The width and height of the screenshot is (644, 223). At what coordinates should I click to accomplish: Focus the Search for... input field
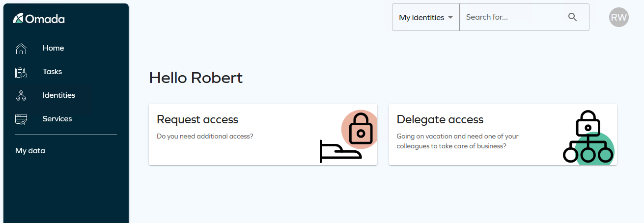click(x=513, y=17)
